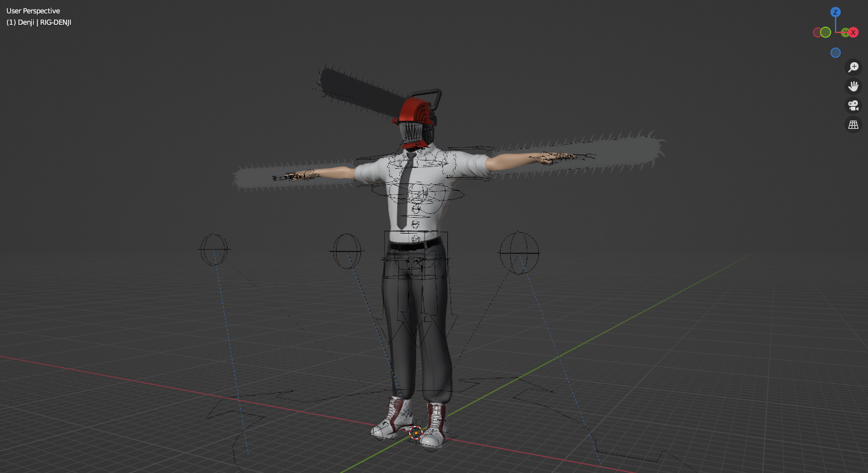Select the gray necktie on the shirt
868x473 pixels.
tap(406, 190)
